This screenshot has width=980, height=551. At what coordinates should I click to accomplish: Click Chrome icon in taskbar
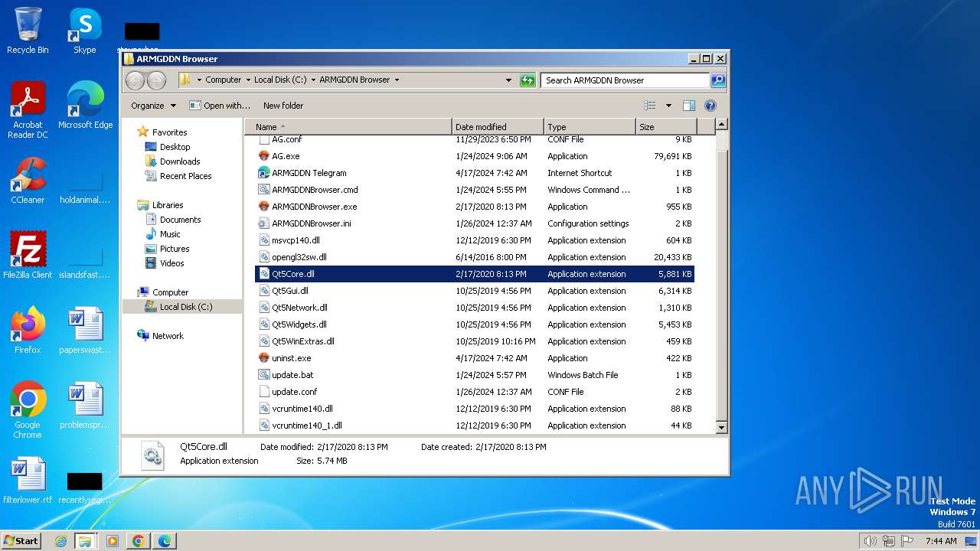[x=139, y=541]
